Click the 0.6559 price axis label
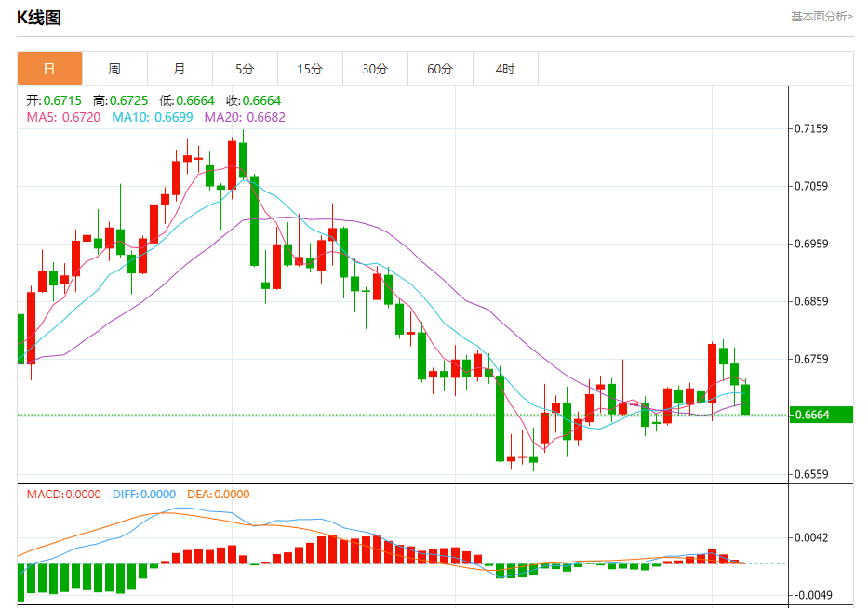868x608 pixels. point(811,474)
